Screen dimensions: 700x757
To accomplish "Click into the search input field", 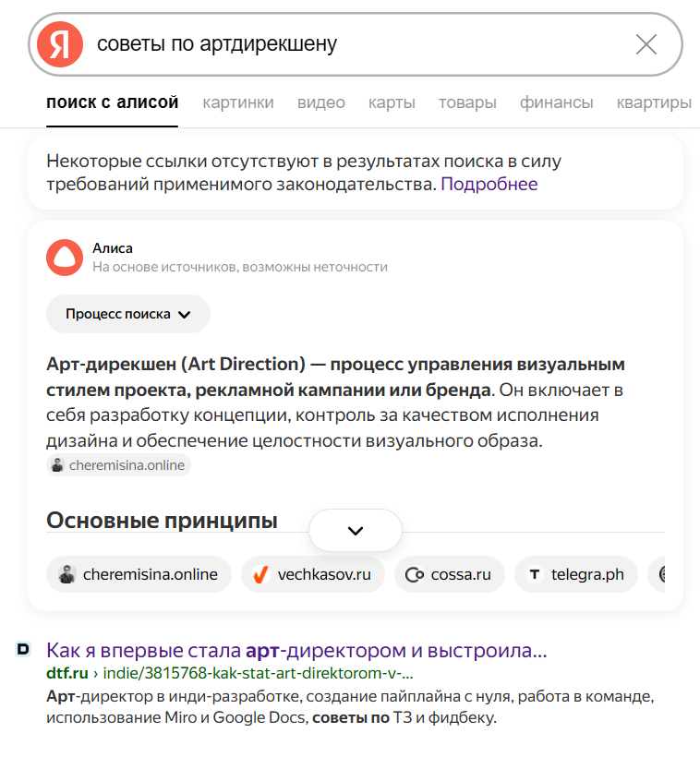I will 351,44.
